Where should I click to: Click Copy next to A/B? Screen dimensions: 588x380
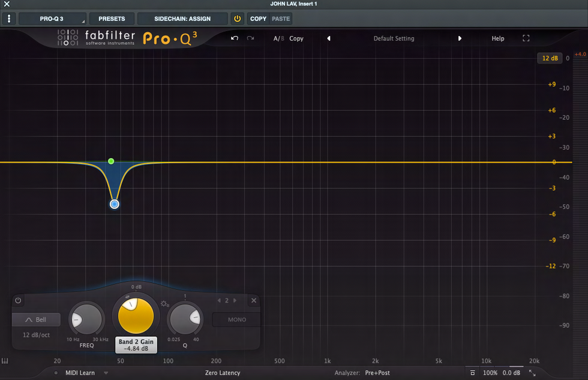click(x=296, y=38)
